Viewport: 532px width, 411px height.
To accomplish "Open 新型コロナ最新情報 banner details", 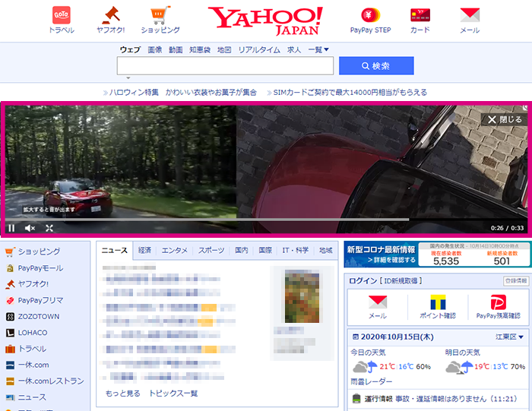I will pyautogui.click(x=381, y=255).
